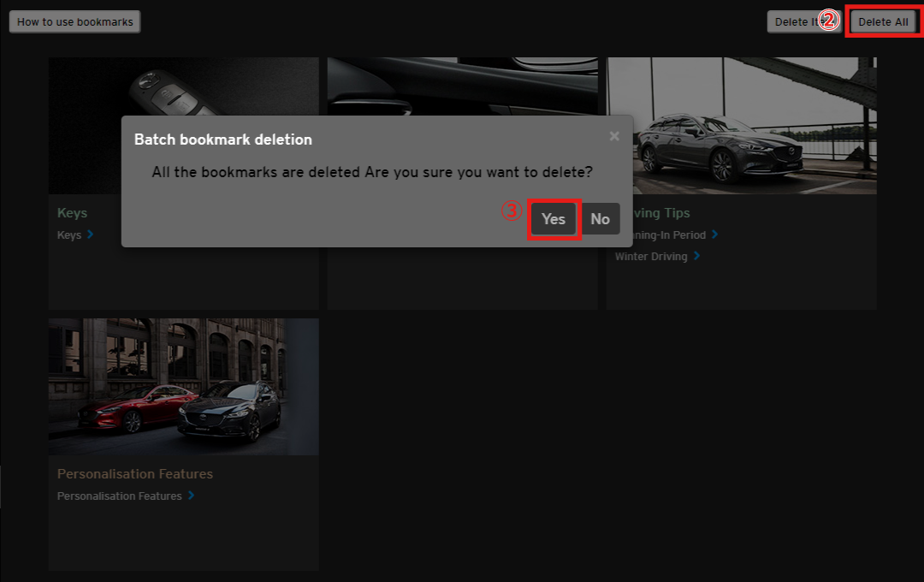Image resolution: width=924 pixels, height=582 pixels.
Task: Click the Yes button to confirm deletion
Action: click(554, 219)
